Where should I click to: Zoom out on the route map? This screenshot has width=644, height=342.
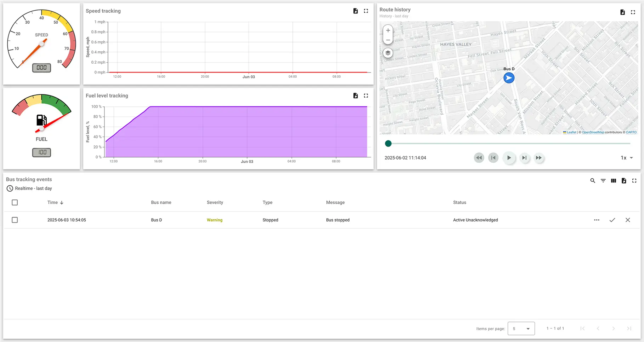[388, 40]
